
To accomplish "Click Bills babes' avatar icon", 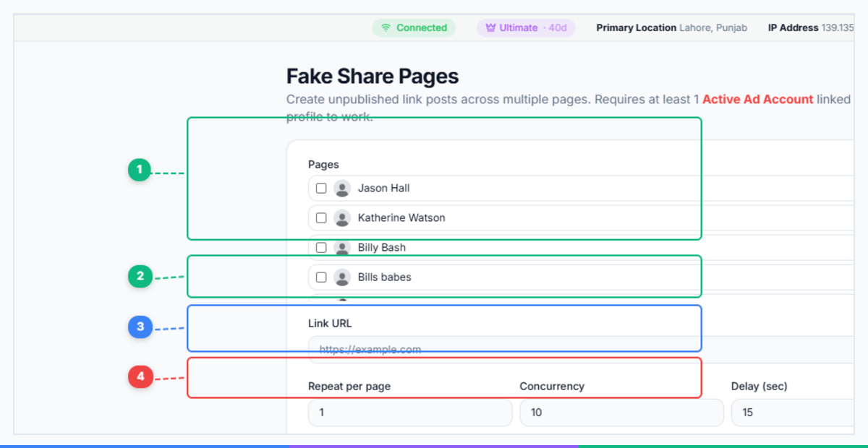I will coord(342,277).
